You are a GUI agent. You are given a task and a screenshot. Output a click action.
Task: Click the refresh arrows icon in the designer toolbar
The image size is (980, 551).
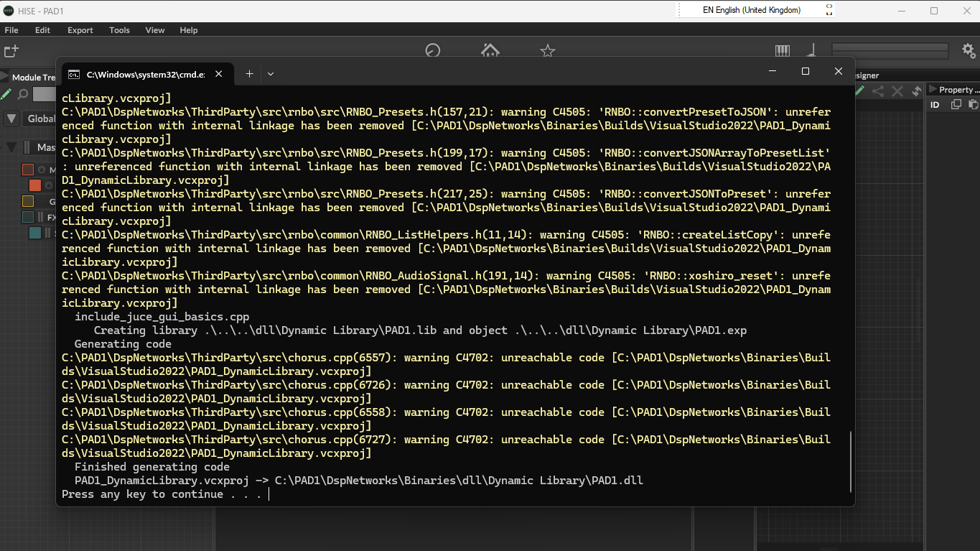[917, 91]
